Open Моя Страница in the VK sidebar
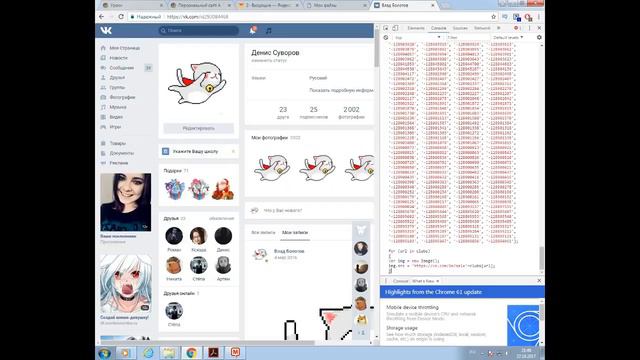The height and width of the screenshot is (360, 640). click(x=124, y=48)
